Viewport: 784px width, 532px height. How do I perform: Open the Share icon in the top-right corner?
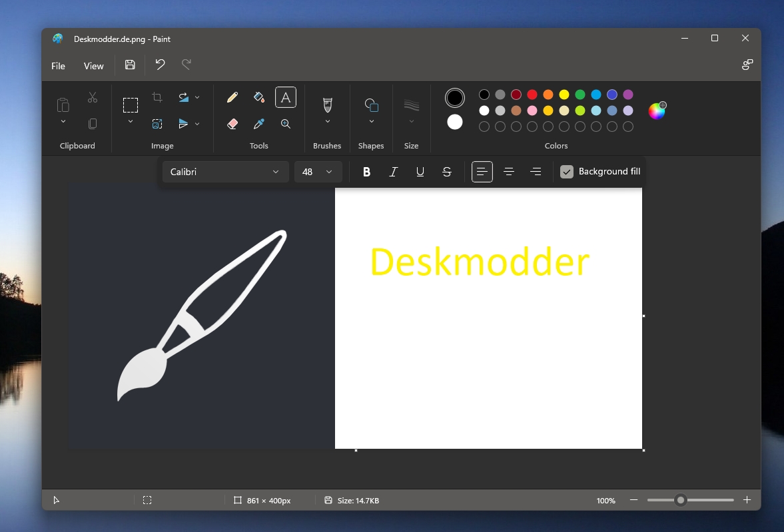tap(747, 65)
